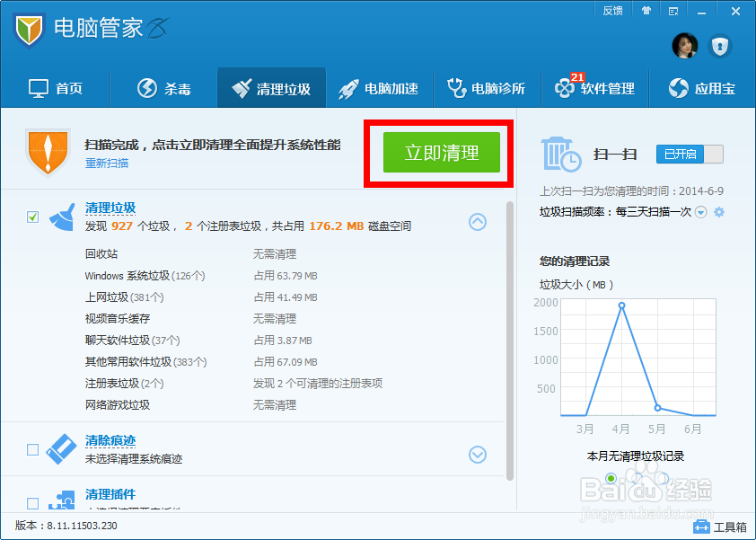This screenshot has height=540, width=756.
Task: Click the puzzle icon beside 清理插件
Action: 62,500
